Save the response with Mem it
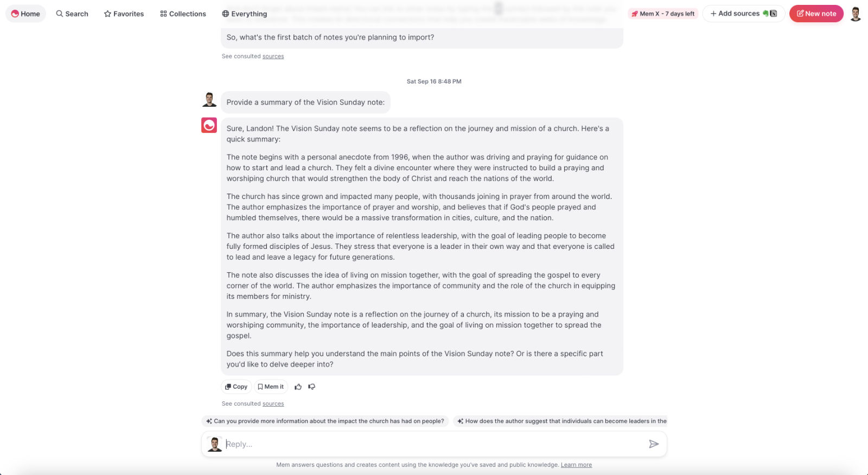 point(271,387)
